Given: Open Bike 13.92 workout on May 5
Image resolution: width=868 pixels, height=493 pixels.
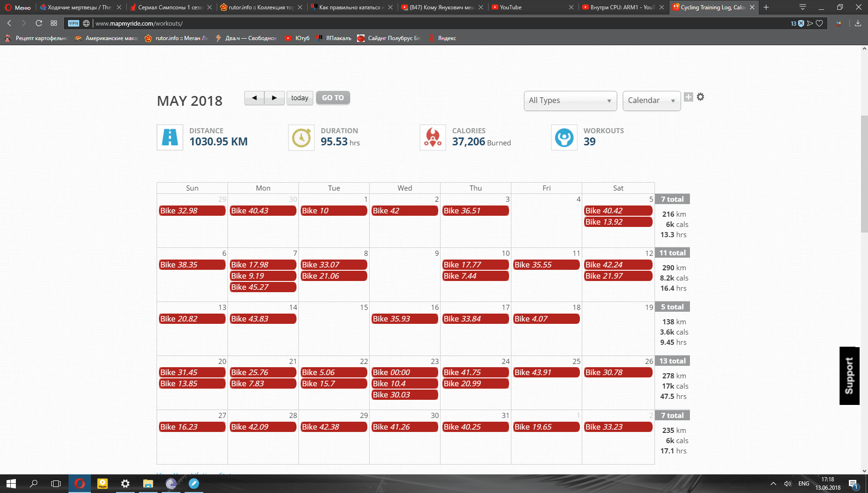Looking at the screenshot, I should (618, 222).
